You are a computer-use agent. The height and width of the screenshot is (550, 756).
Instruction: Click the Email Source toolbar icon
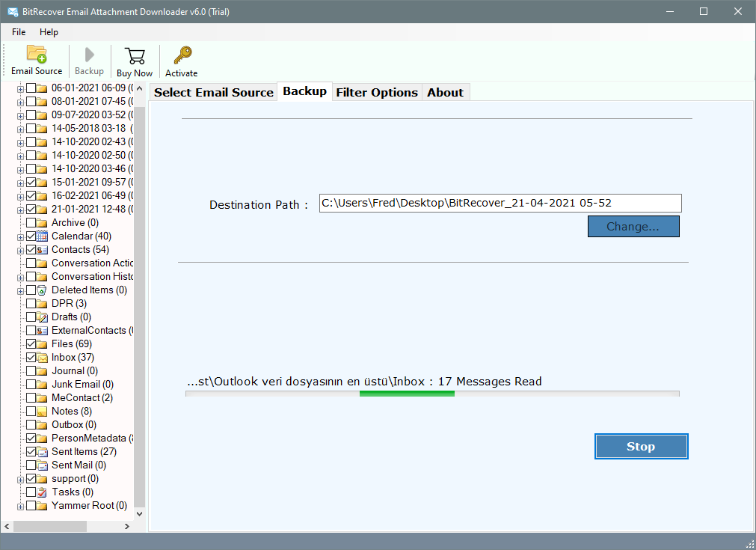coord(37,54)
